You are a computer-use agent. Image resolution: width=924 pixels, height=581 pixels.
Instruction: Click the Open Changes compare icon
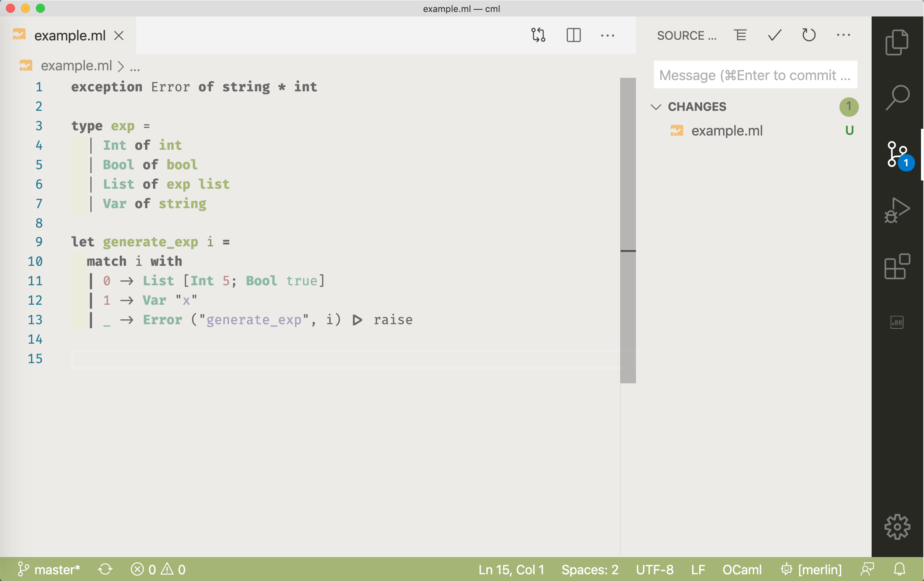click(538, 35)
